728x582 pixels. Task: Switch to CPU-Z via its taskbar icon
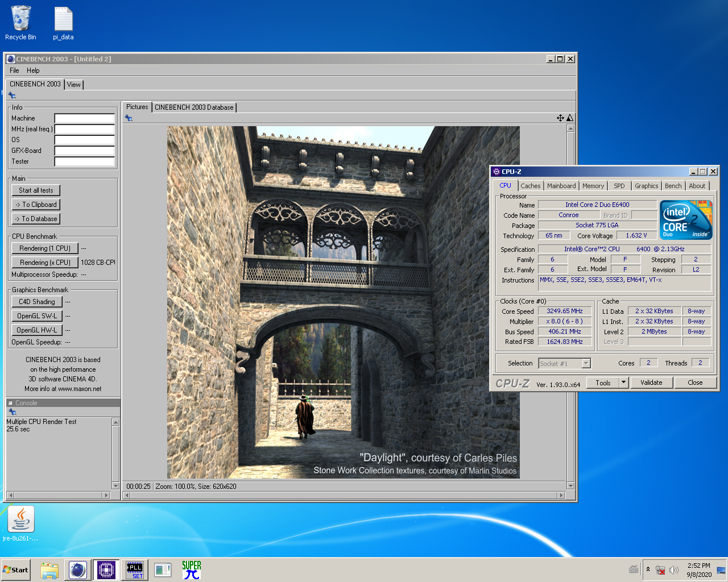click(x=106, y=570)
